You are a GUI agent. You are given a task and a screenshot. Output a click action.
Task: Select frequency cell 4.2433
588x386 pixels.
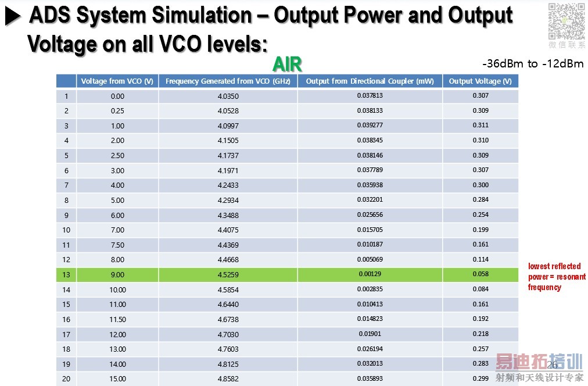pyautogui.click(x=228, y=185)
